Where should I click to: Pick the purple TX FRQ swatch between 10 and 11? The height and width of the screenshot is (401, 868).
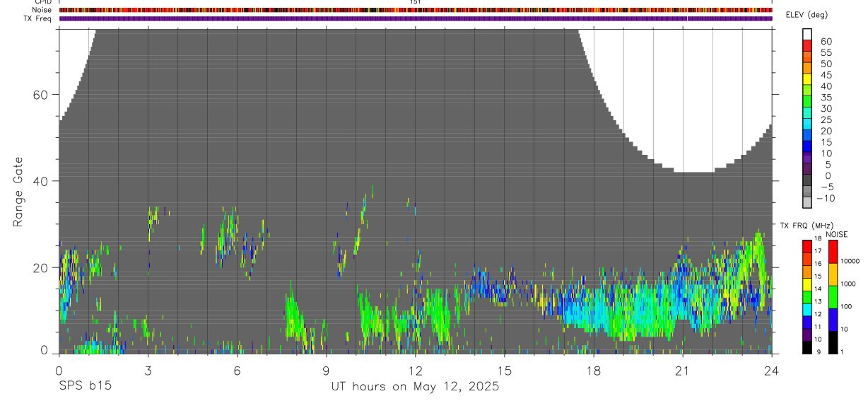(x=807, y=335)
